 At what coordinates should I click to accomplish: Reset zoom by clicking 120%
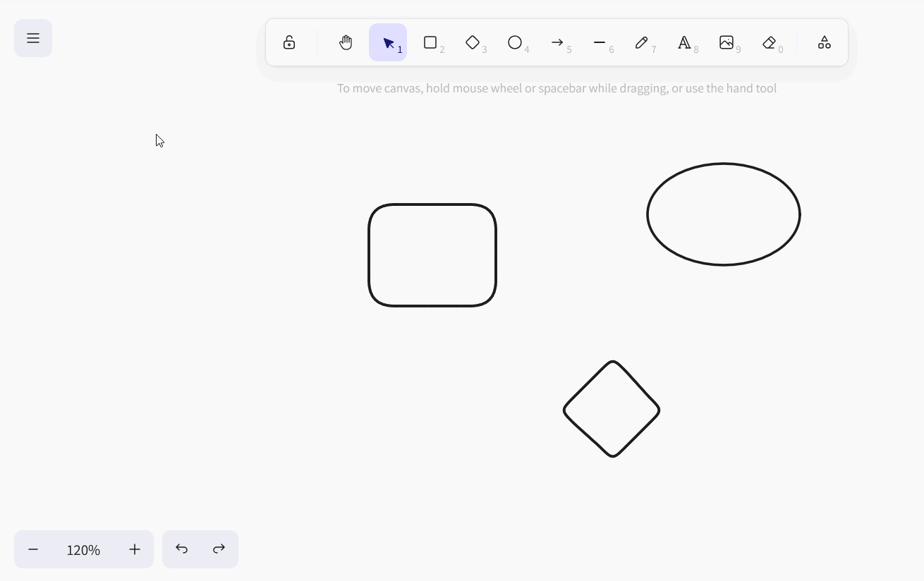coord(83,549)
